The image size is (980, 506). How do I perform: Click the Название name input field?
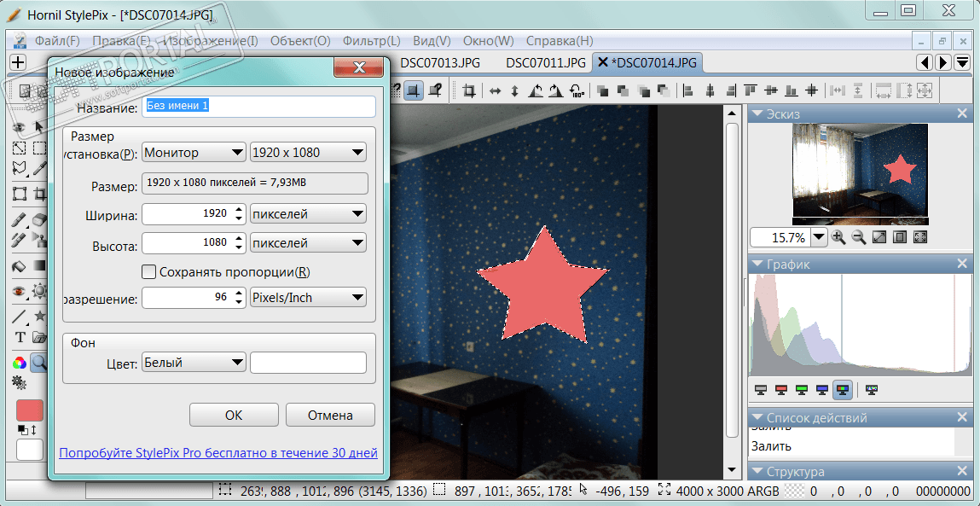[259, 107]
